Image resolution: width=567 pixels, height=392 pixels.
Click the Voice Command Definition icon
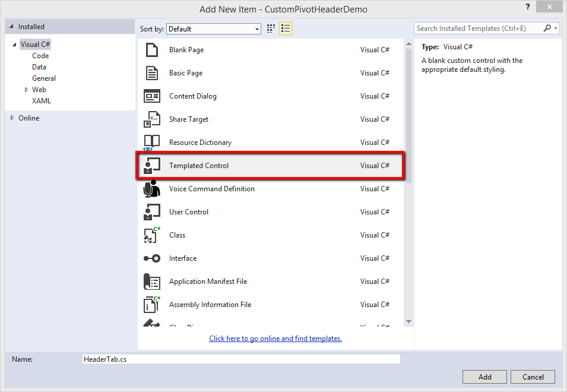click(x=152, y=189)
